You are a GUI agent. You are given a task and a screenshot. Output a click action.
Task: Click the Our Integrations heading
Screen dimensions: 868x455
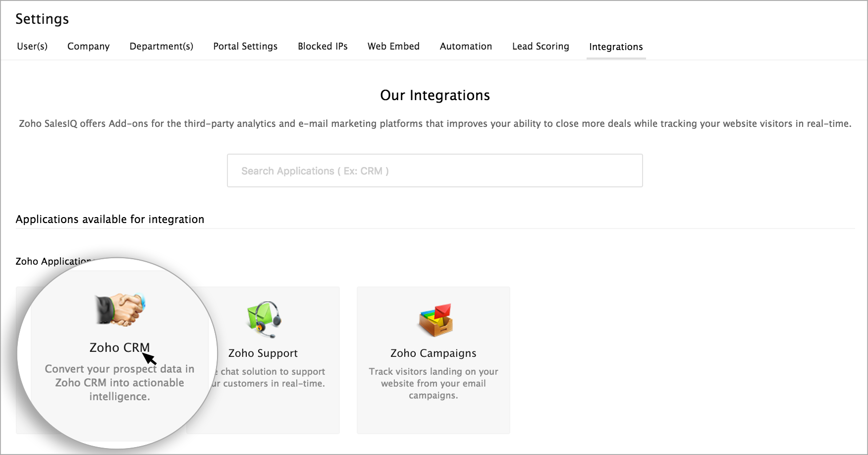click(x=434, y=95)
